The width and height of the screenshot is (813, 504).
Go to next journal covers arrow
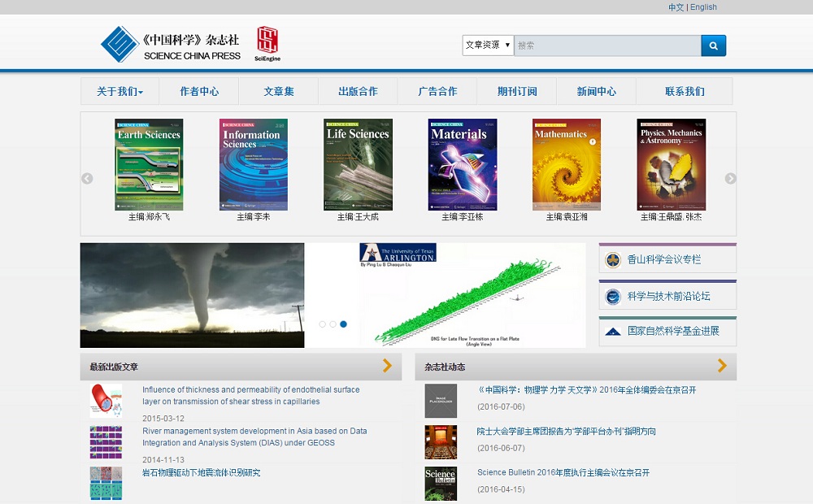pos(731,178)
